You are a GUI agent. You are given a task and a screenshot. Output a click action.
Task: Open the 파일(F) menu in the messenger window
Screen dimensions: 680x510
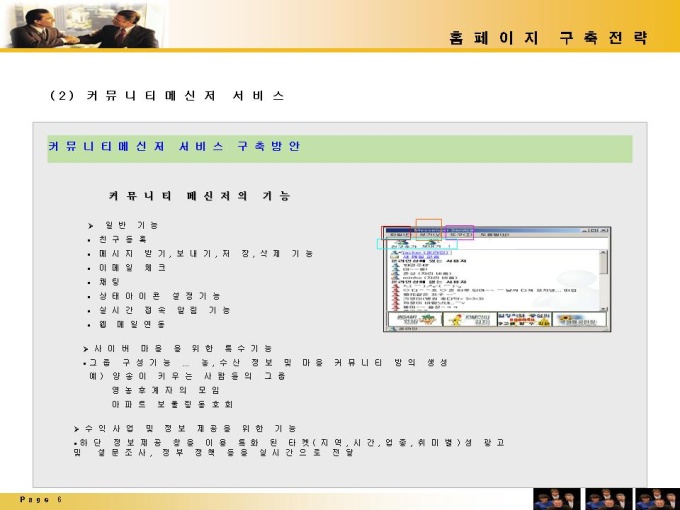pos(400,235)
